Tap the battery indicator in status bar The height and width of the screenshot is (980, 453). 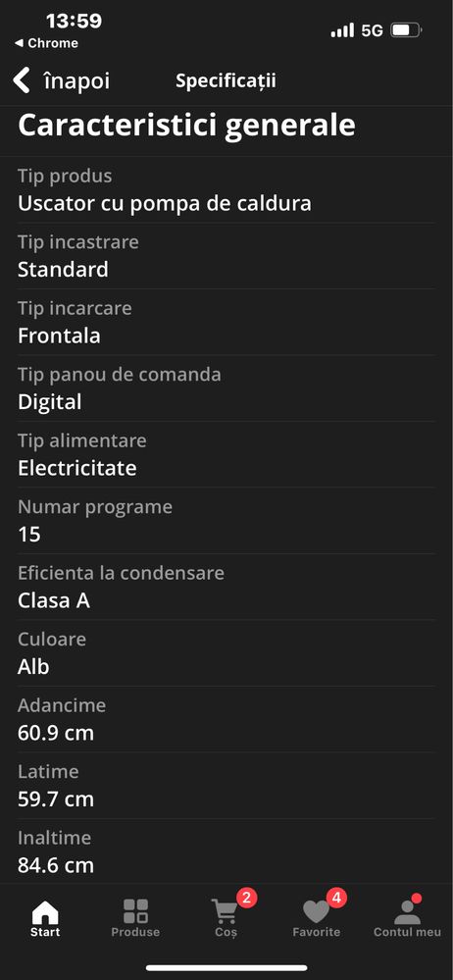[406, 30]
